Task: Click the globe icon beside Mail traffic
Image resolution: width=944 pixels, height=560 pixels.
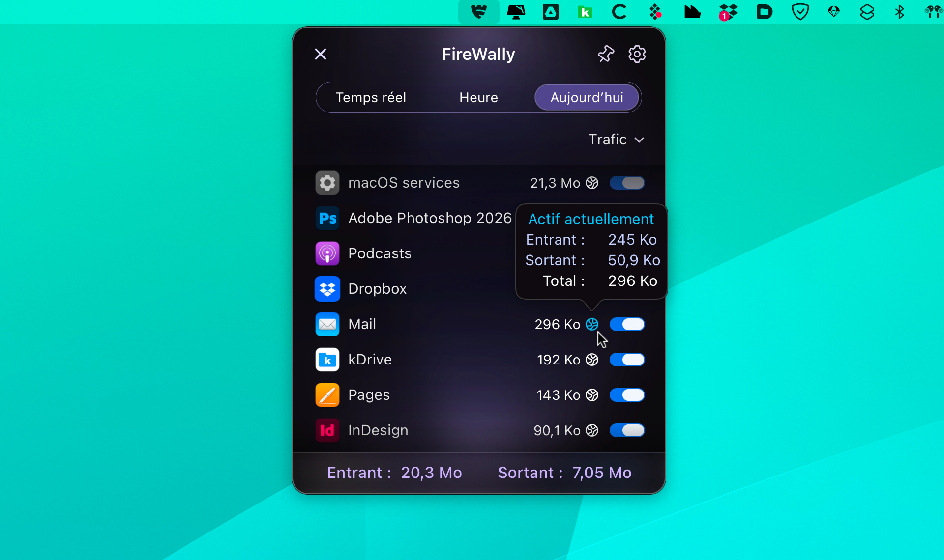Action: [592, 324]
